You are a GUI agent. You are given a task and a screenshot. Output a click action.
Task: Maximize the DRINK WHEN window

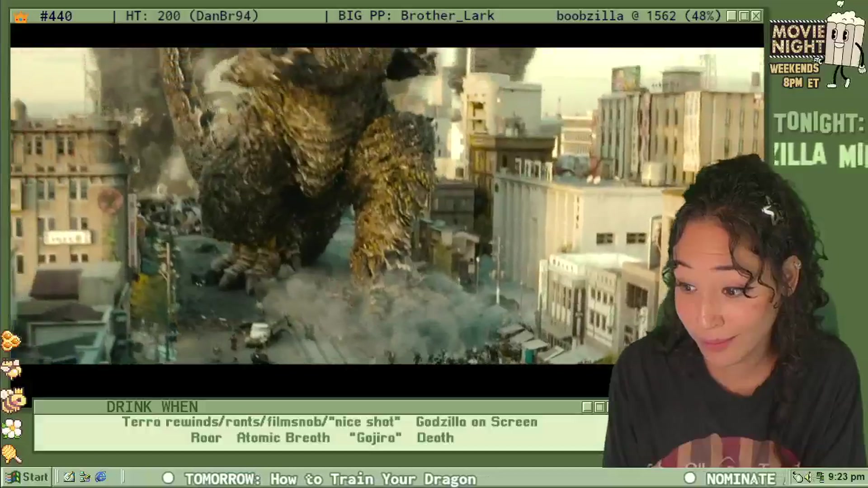coord(600,407)
